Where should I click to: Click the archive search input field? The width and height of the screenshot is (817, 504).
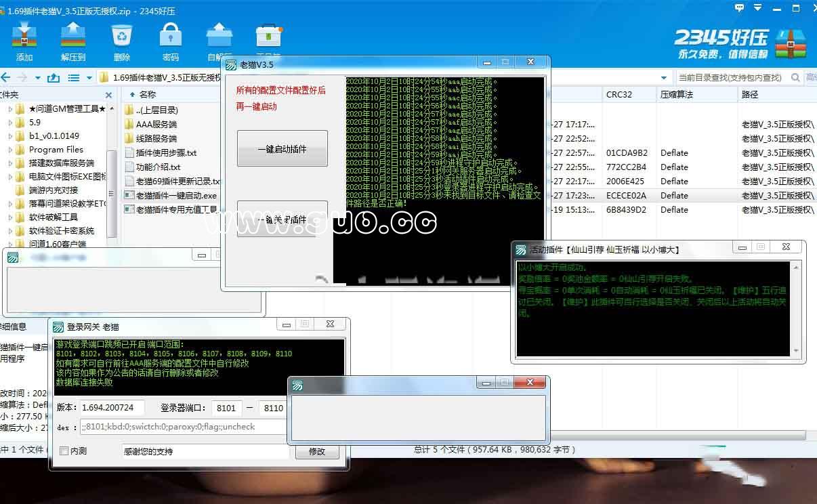click(x=730, y=77)
